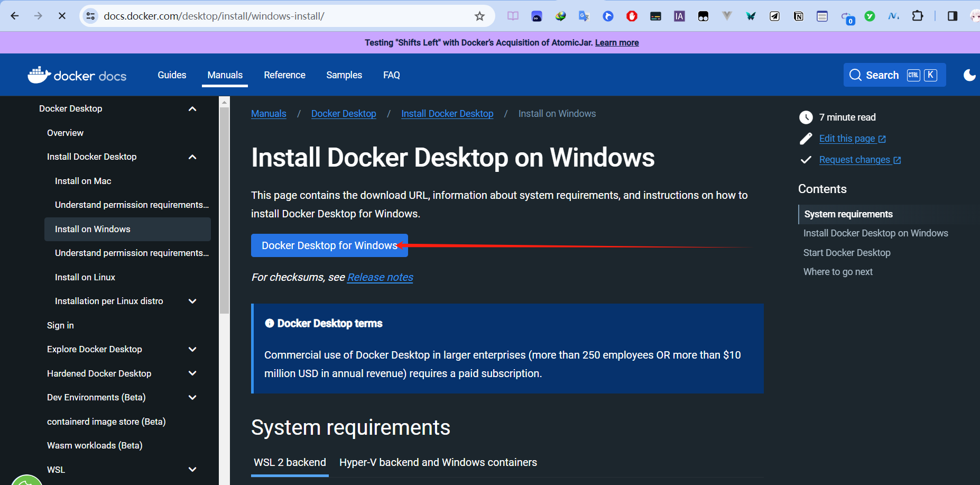Open the Vue devtools extension

(727, 16)
